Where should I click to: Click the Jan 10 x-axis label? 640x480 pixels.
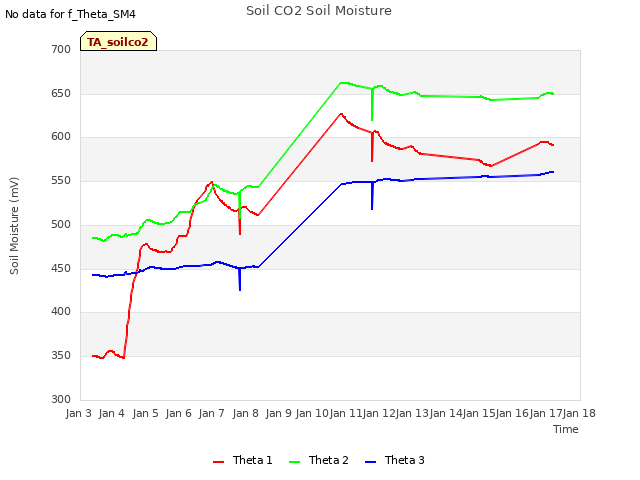[x=312, y=413]
